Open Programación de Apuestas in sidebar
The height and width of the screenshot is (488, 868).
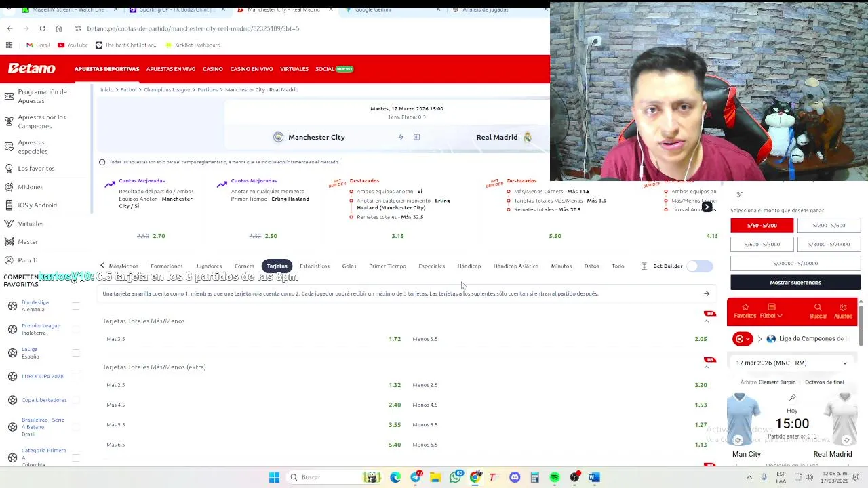click(42, 96)
